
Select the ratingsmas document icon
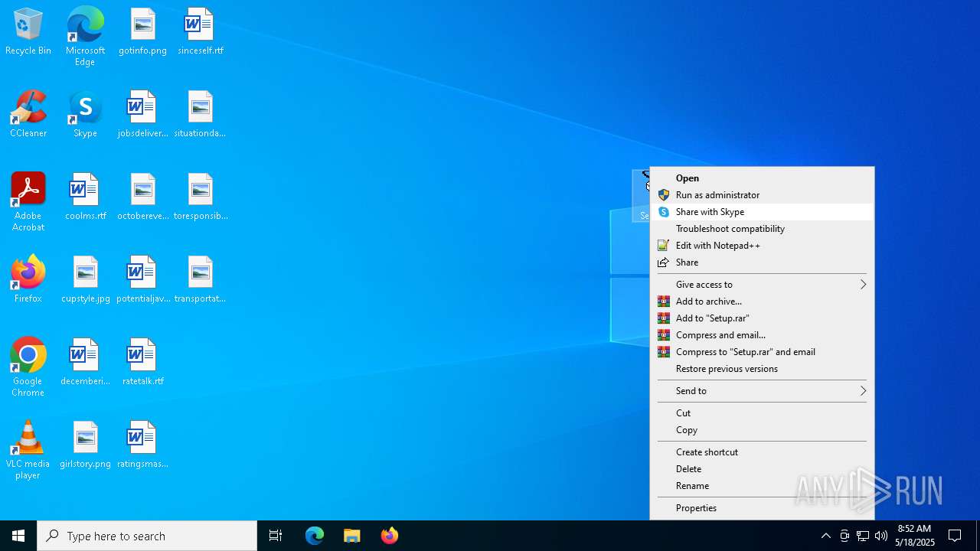point(142,445)
